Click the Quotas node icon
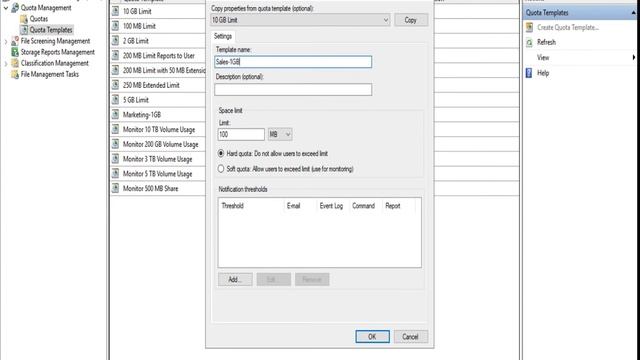 point(24,19)
